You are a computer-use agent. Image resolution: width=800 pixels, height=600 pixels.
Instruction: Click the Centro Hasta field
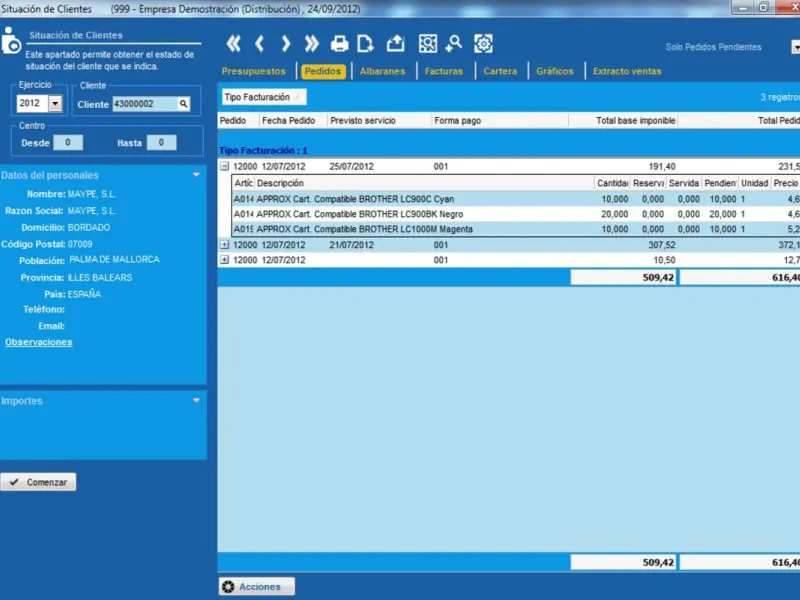point(161,143)
